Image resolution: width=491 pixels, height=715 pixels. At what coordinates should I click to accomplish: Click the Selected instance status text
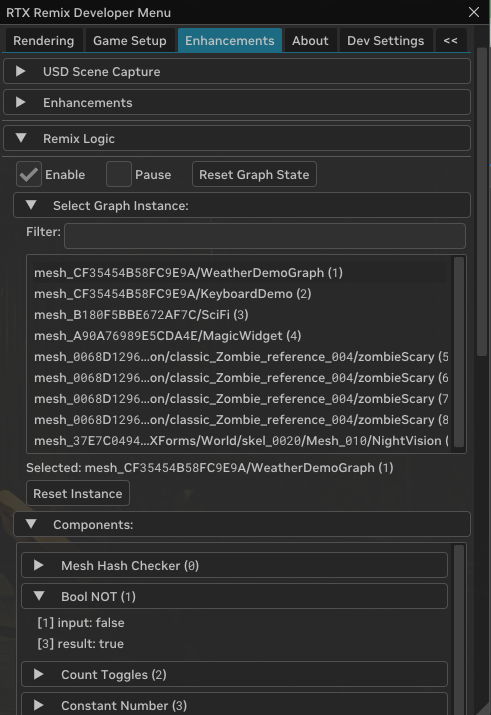tap(210, 468)
